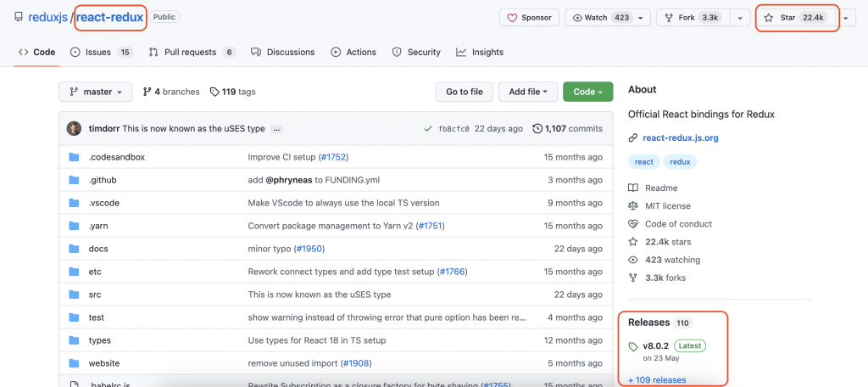868x387 pixels.
Task: Open the master branch selector dropdown
Action: (x=95, y=92)
